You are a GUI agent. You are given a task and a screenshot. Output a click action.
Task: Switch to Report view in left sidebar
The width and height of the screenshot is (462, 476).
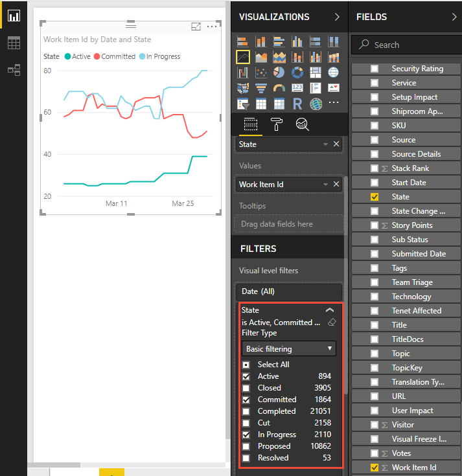(x=14, y=16)
